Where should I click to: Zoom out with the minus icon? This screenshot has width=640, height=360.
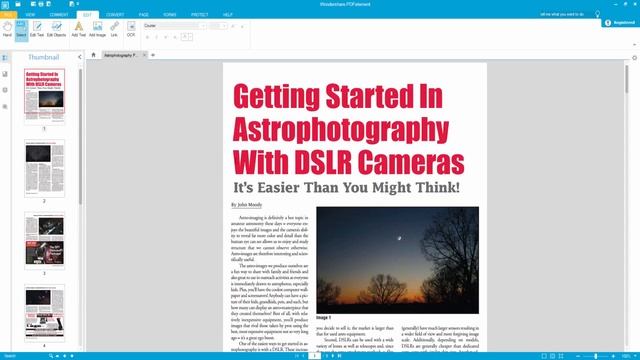pos(578,356)
